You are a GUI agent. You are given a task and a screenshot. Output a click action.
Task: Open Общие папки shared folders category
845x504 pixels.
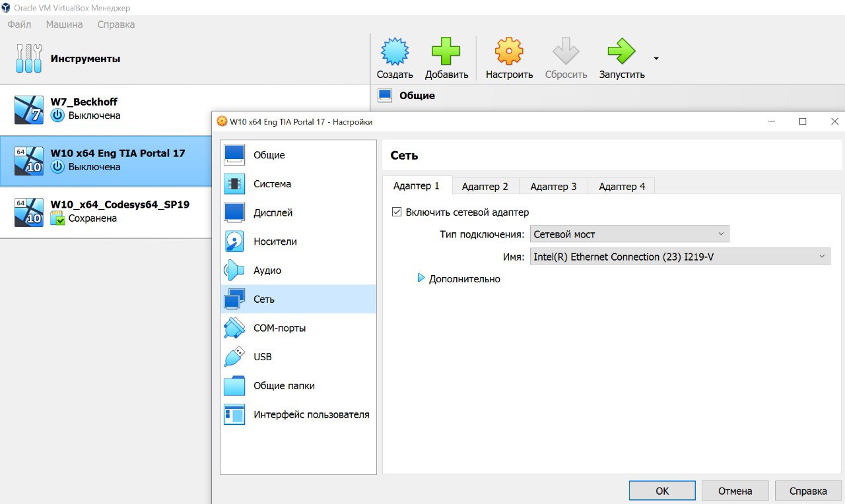click(298, 385)
